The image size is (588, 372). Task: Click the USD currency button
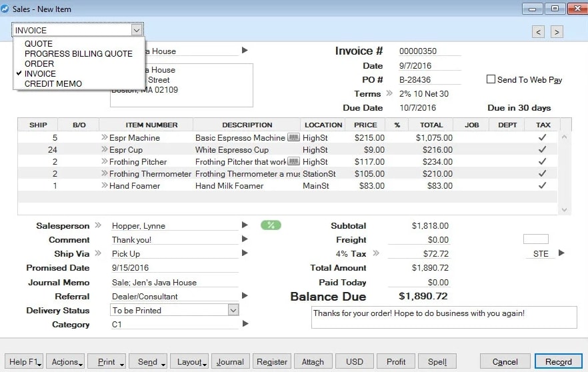(x=355, y=361)
